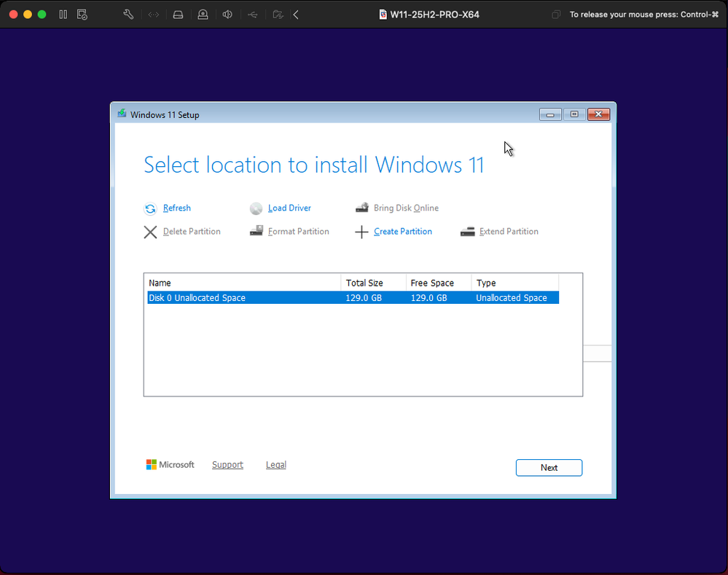728x575 pixels.
Task: Click the Refresh link
Action: [x=177, y=208]
